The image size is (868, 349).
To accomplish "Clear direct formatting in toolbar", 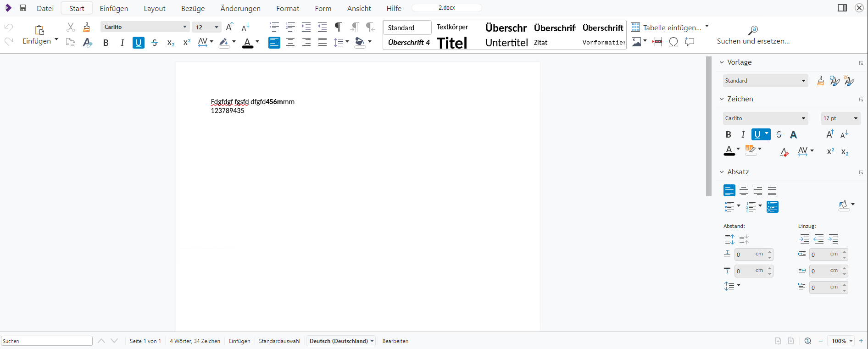I will [x=87, y=43].
